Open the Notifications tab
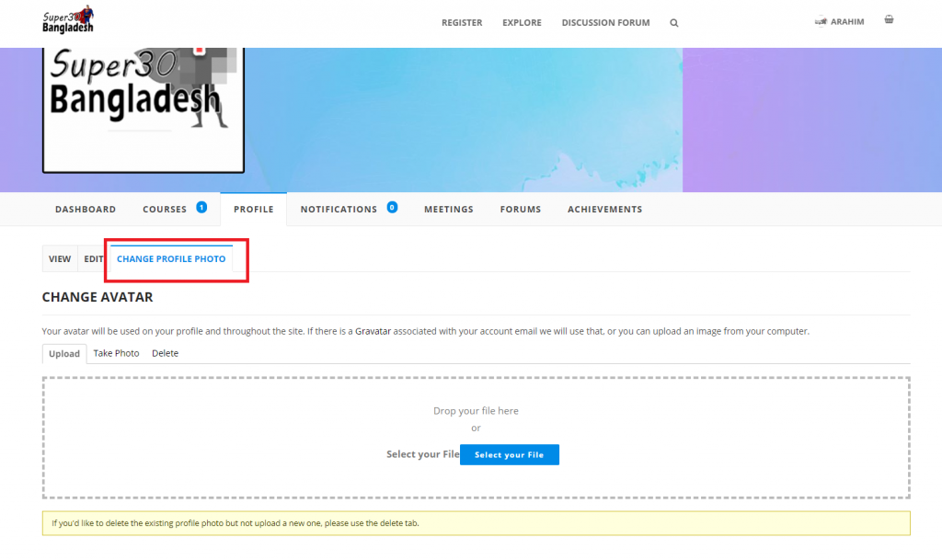942x560 pixels. pos(339,210)
